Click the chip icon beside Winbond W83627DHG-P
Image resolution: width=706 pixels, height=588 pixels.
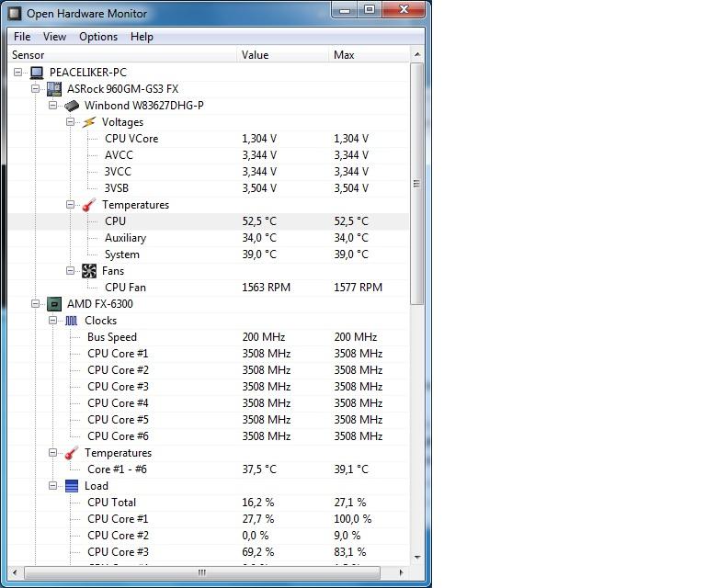coord(72,106)
